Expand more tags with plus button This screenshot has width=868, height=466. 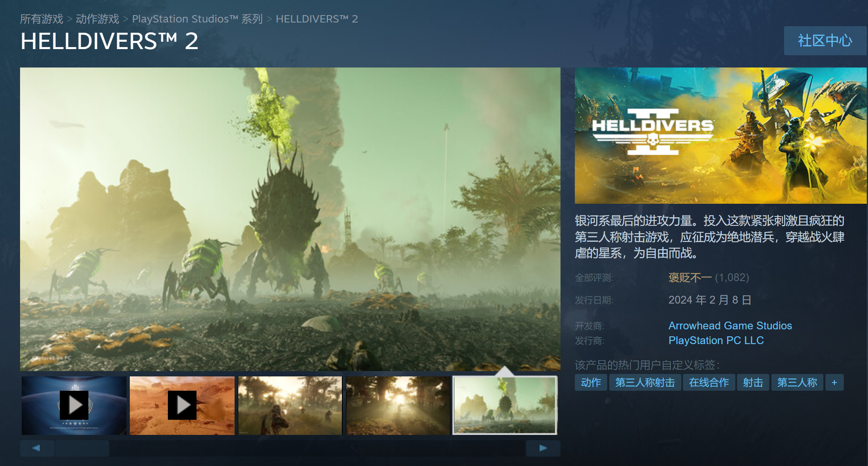coord(834,383)
